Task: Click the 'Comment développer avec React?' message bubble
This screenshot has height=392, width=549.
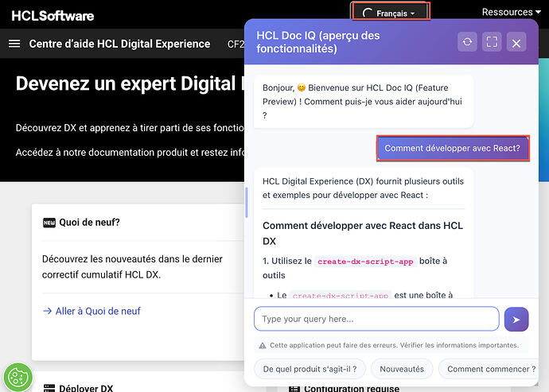Action: (x=453, y=148)
